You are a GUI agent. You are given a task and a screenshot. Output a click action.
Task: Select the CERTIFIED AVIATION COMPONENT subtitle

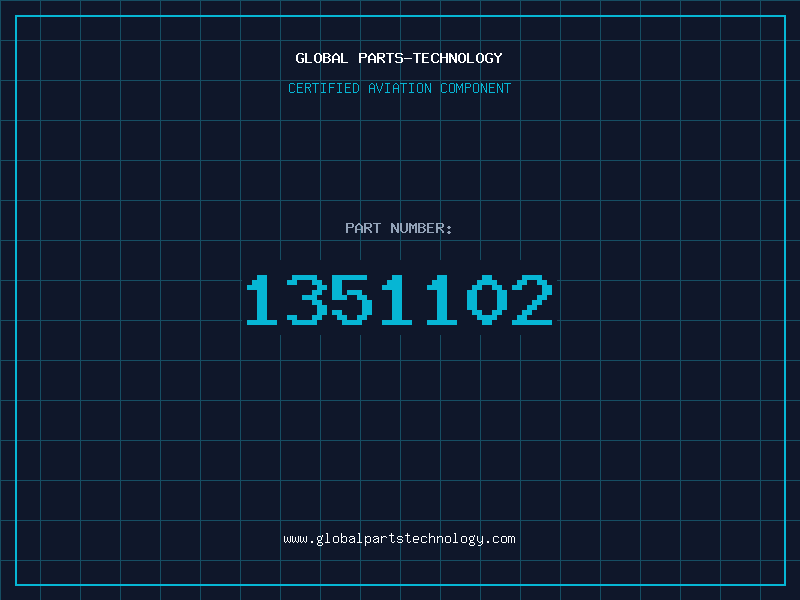click(399, 88)
